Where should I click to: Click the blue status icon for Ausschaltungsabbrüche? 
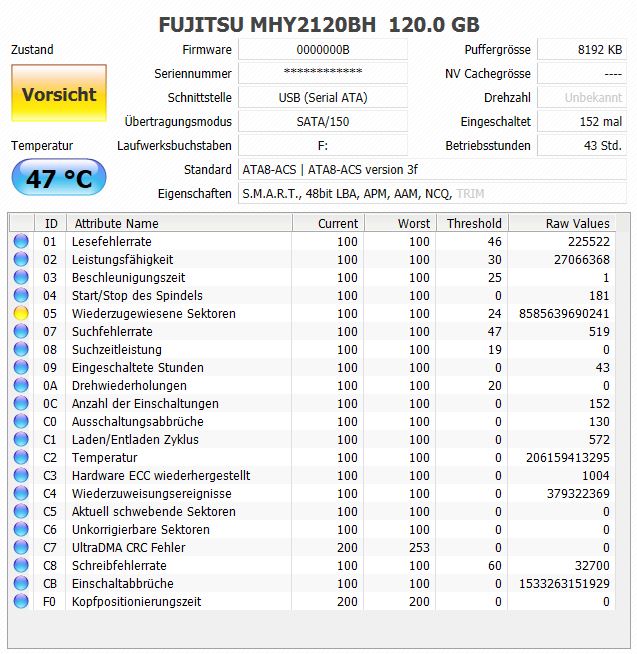[21, 421]
